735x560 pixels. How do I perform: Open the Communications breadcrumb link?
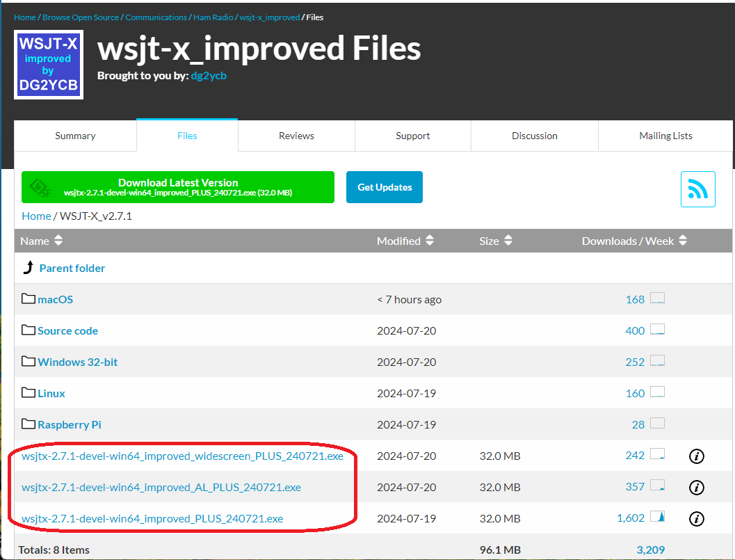tap(156, 17)
